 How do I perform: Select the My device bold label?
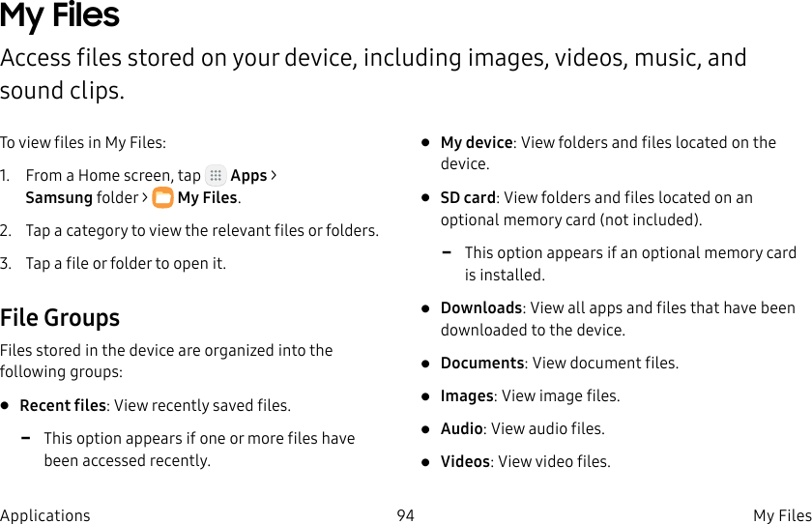477,142
